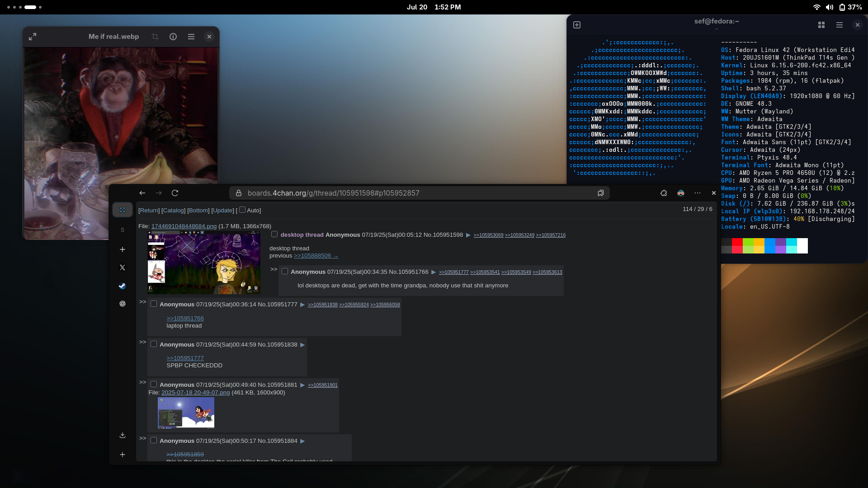Viewport: 868px width, 488px height.
Task: Click the Update link
Action: coord(222,211)
